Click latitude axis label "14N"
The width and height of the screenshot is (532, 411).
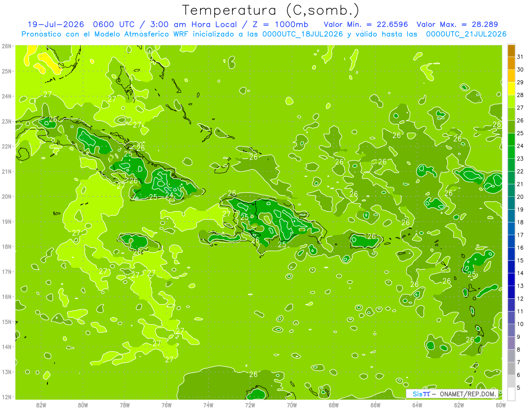tap(7, 347)
